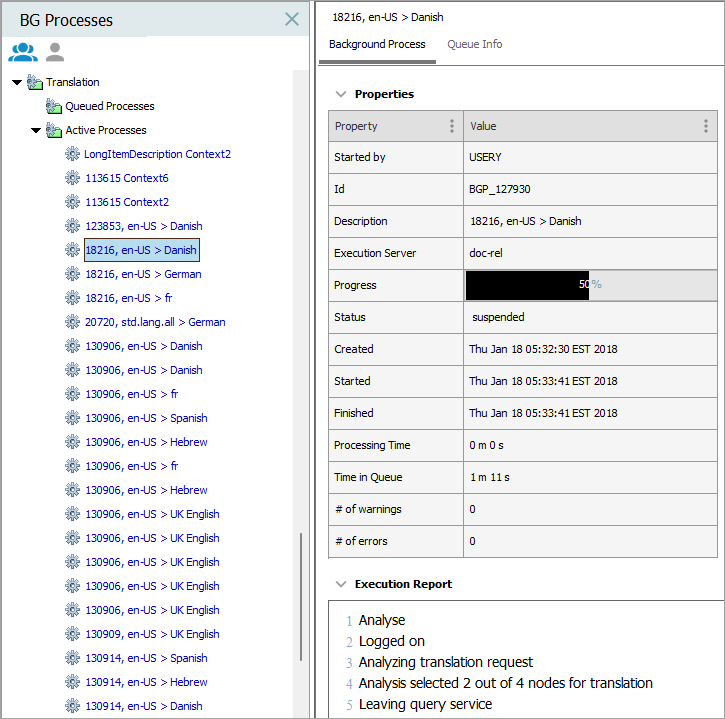Viewport: 725px width, 719px height.
Task: Click gear icon beside 20720, std.lang.all > German
Action: [x=72, y=322]
